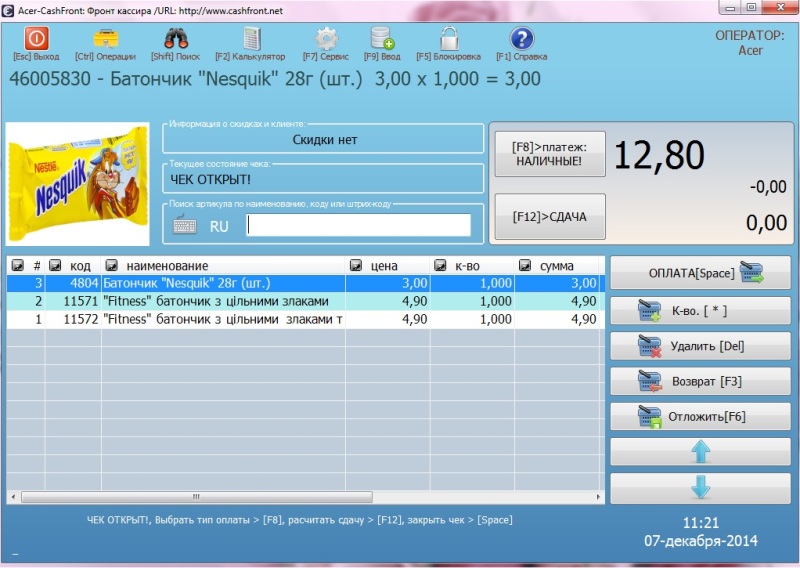This screenshot has height=568, width=800.
Task: Click the Input [F9] database icon
Action: pyautogui.click(x=381, y=39)
